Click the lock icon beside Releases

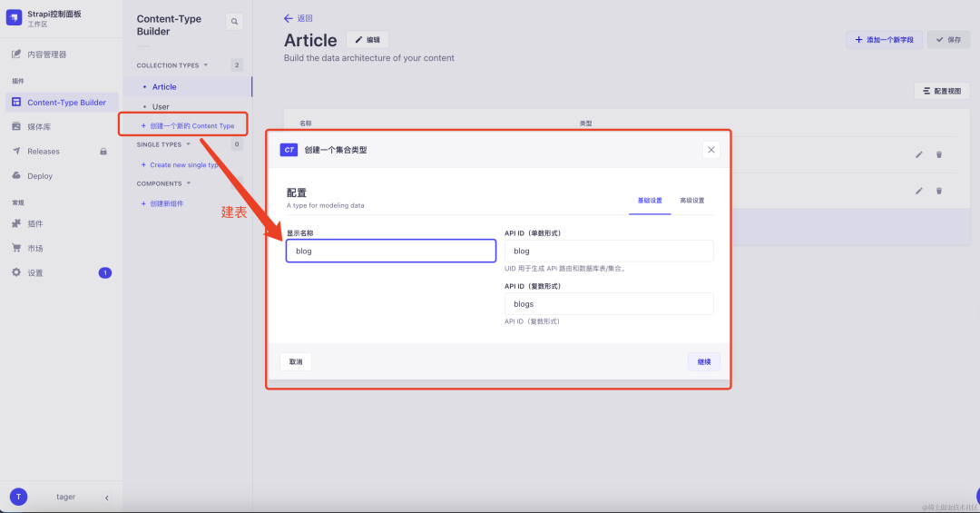point(103,152)
